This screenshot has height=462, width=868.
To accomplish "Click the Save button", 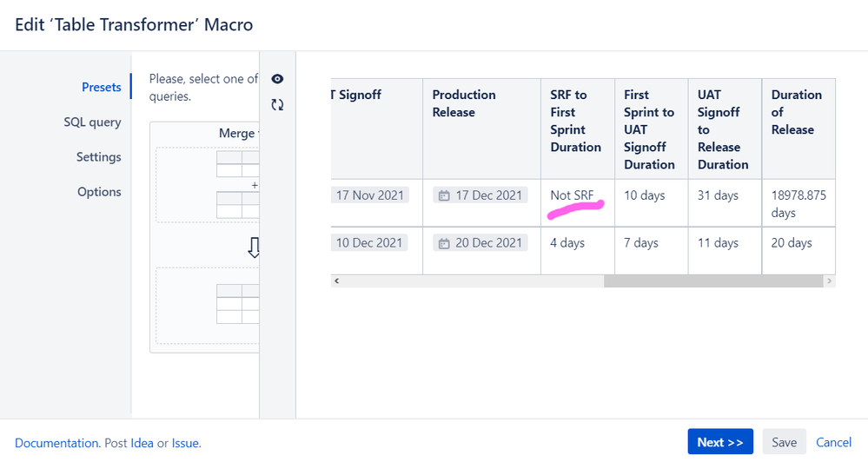I will pyautogui.click(x=784, y=442).
